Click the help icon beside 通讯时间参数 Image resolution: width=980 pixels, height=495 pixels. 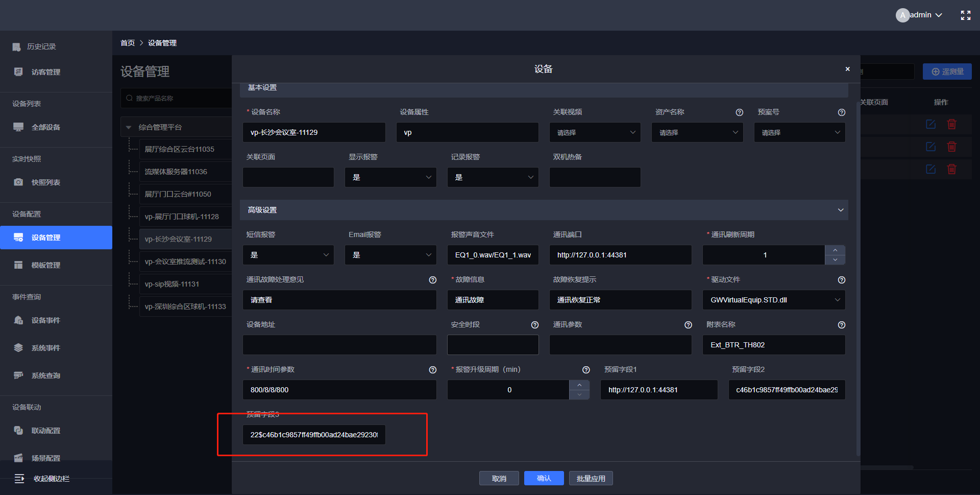pos(432,370)
